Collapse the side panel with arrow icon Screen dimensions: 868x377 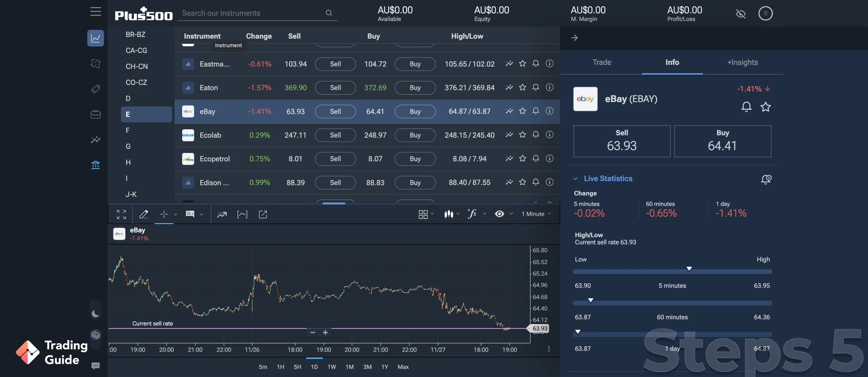tap(575, 38)
